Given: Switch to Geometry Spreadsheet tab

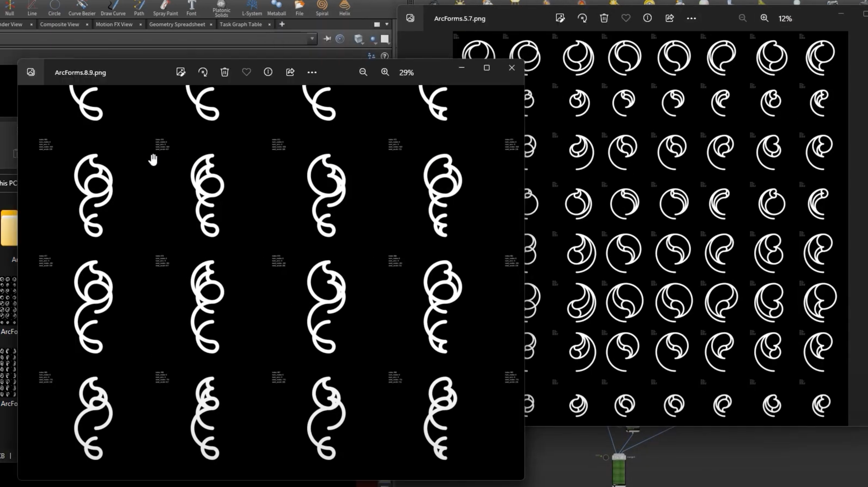Looking at the screenshot, I should point(177,24).
